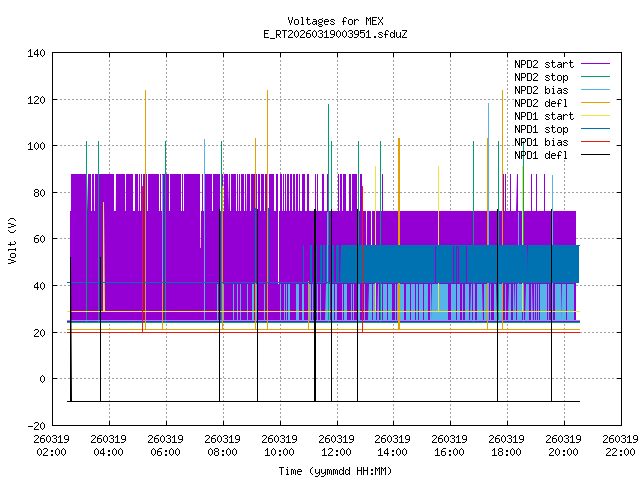This screenshot has height=480, width=640.
Task: Click the 80 tick on the y-axis
Action: click(x=38, y=193)
